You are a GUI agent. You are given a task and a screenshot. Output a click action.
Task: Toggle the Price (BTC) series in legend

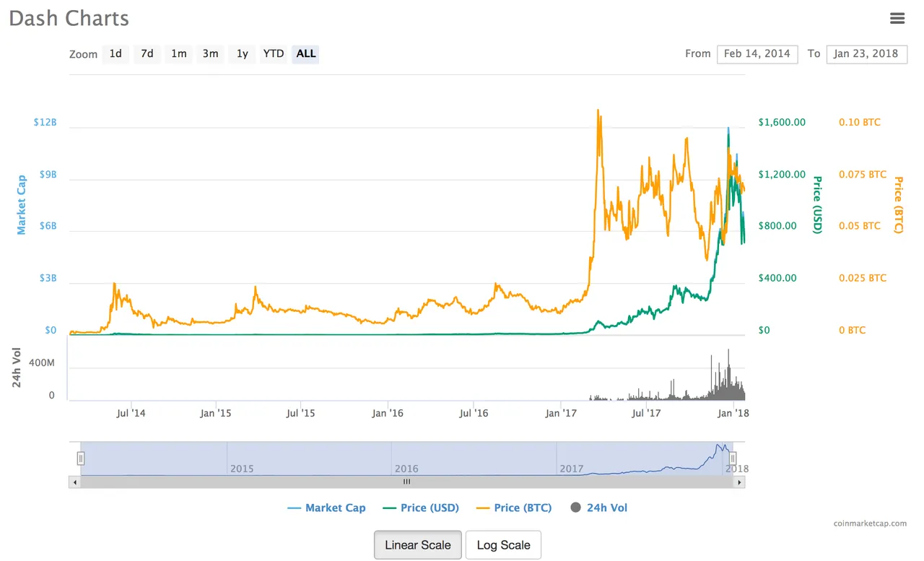point(514,508)
